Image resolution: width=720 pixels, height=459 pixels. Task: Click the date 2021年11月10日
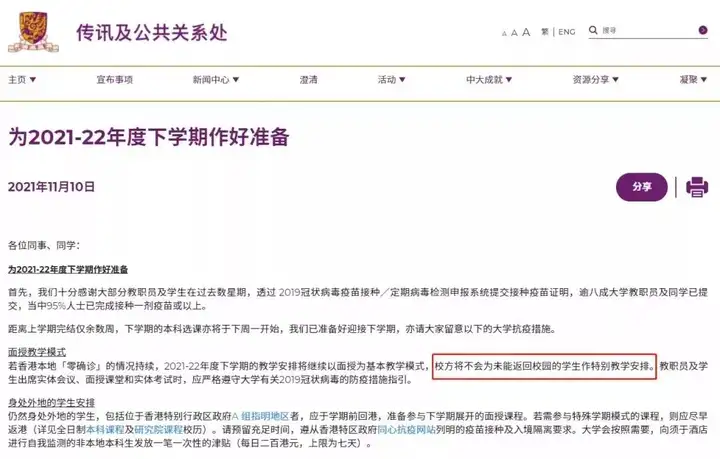(51, 187)
